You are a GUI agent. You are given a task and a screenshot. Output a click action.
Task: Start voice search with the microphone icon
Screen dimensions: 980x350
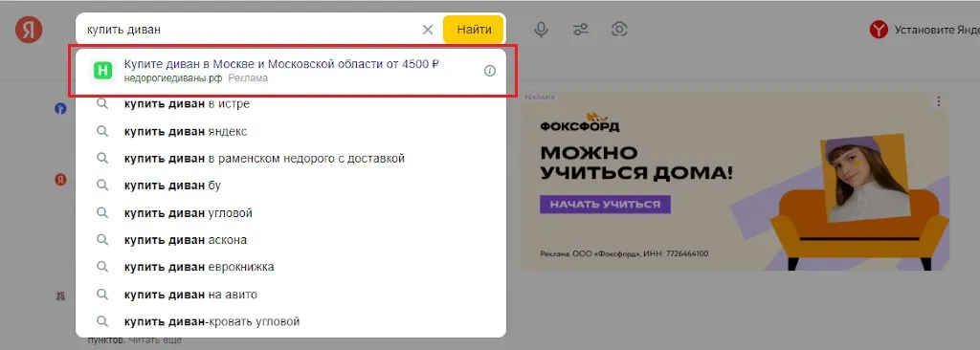tap(542, 30)
